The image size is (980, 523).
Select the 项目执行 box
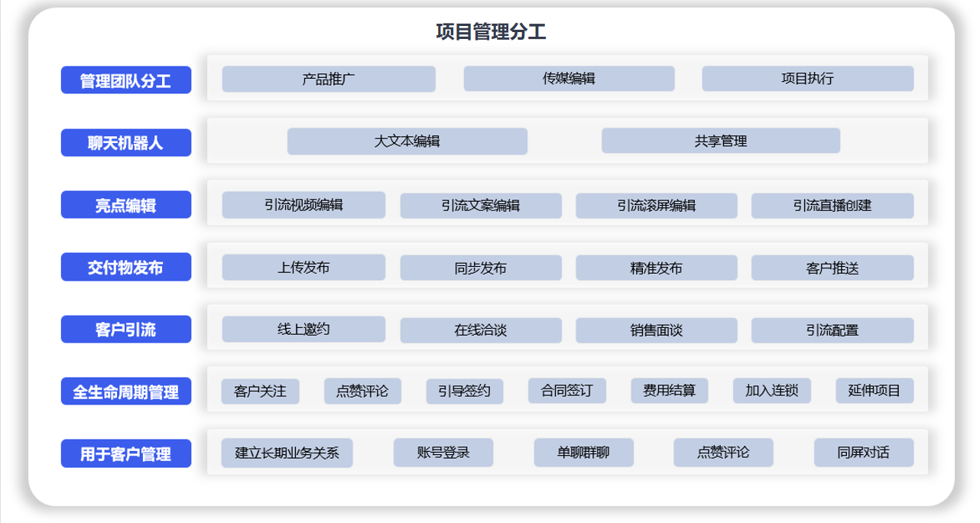tap(807, 79)
